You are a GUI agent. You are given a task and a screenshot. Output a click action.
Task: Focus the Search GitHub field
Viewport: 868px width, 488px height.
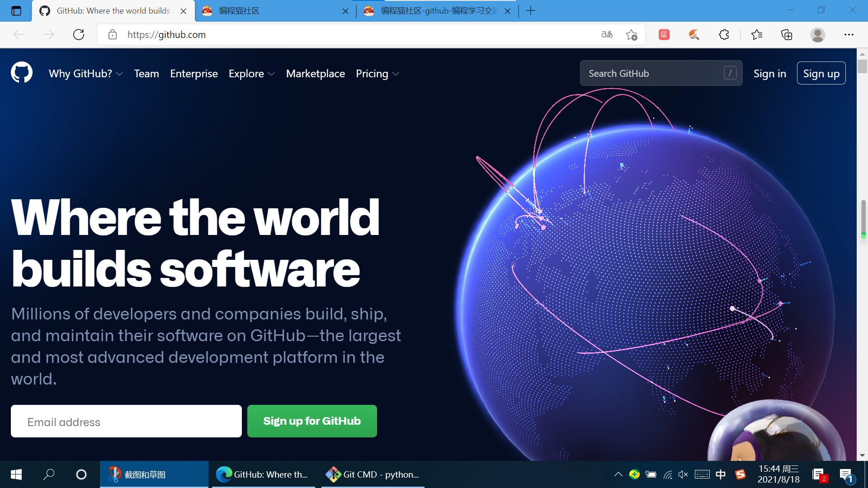click(x=661, y=73)
